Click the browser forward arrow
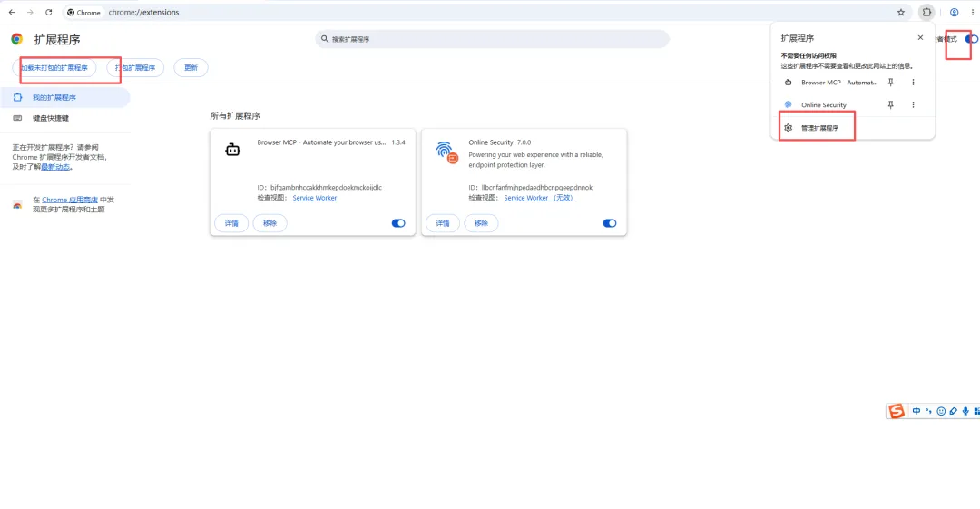980x509 pixels. (x=30, y=12)
